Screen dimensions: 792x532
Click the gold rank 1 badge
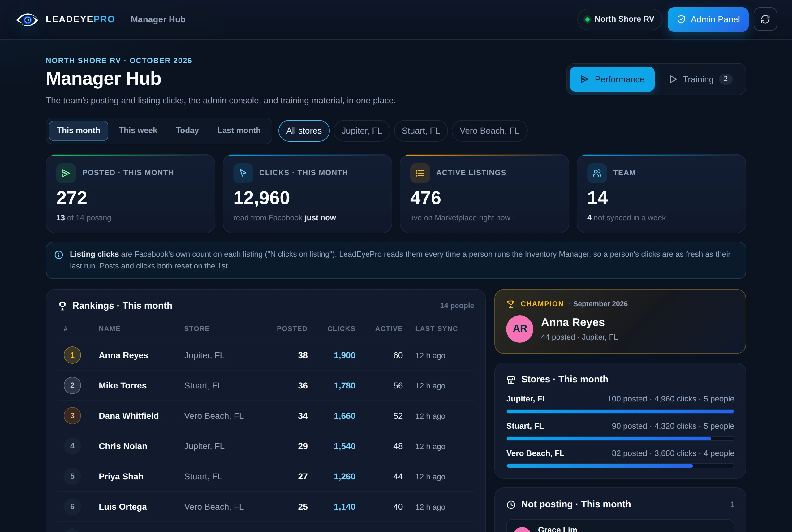point(72,355)
